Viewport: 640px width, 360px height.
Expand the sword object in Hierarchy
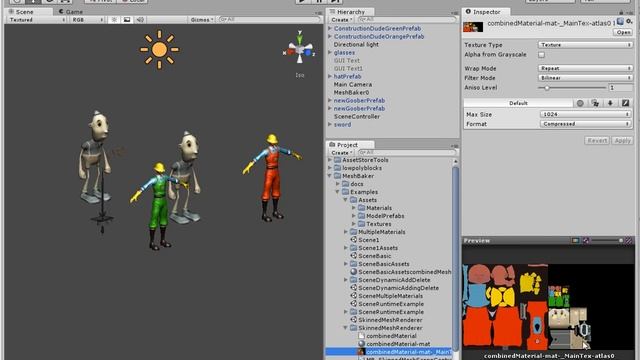pos(330,124)
